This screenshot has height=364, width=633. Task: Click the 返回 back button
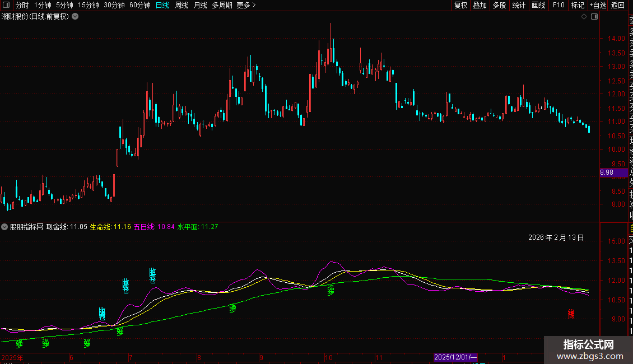618,5
